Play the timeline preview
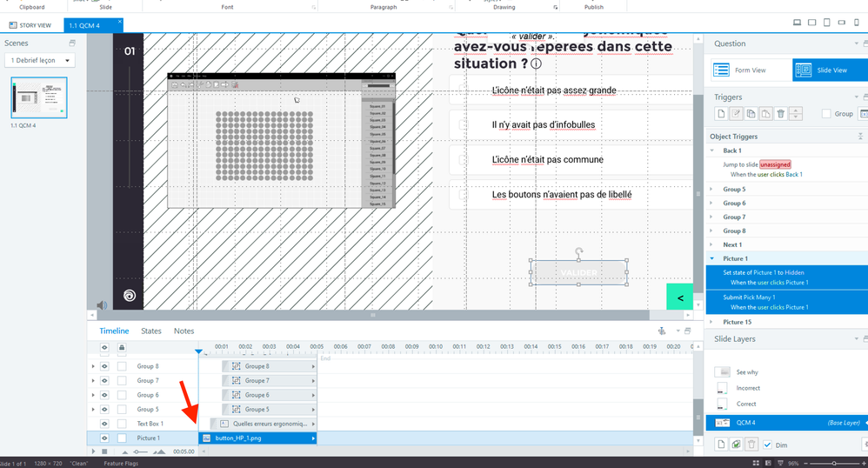868x468 pixels. click(x=93, y=452)
